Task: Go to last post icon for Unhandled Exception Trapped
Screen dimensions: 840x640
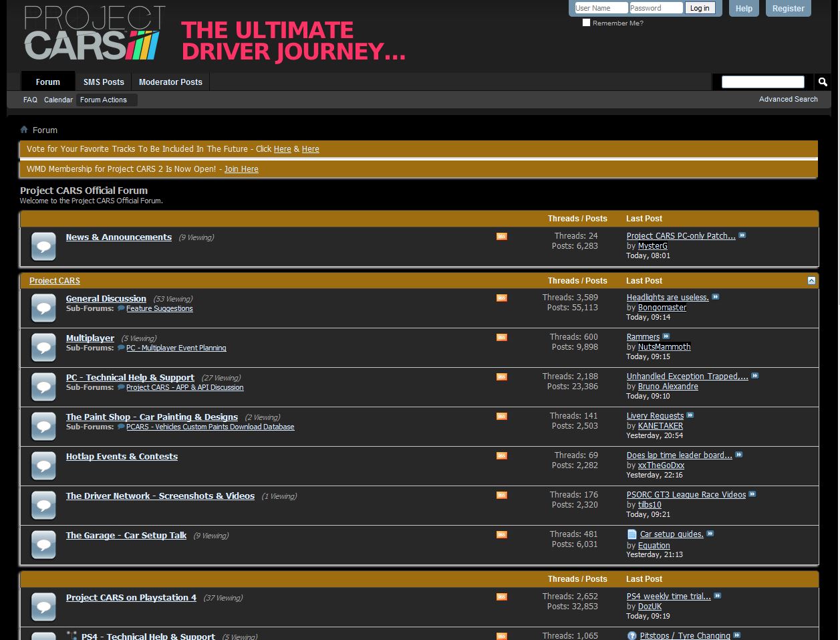Action: (755, 376)
